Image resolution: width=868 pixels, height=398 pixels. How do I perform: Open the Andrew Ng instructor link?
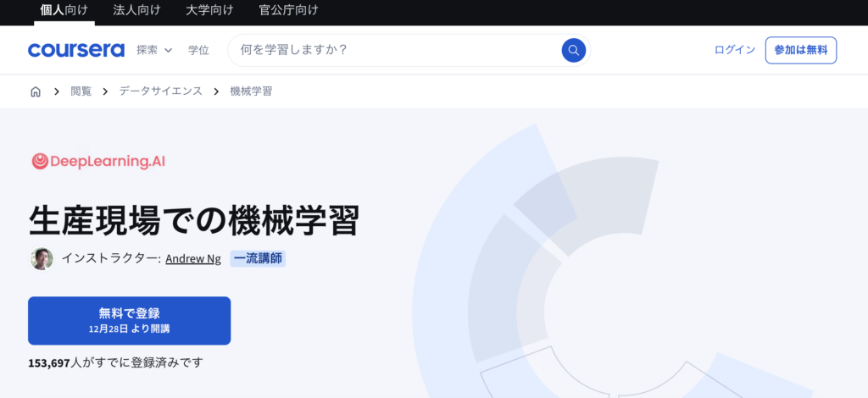tap(193, 258)
